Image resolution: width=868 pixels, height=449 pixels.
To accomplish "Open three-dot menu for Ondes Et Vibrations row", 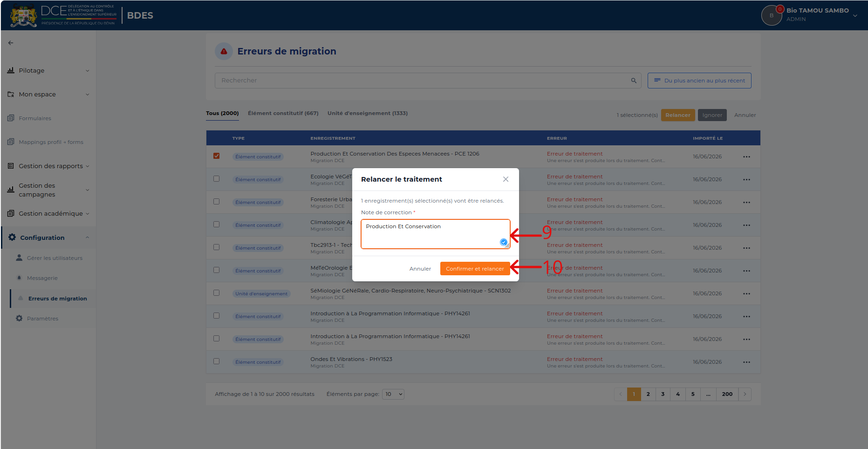I will (746, 362).
